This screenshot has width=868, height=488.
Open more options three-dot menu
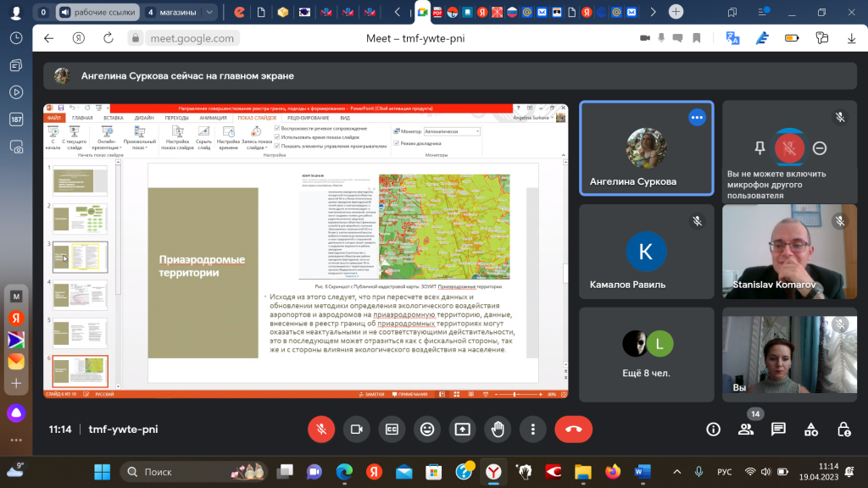533,430
